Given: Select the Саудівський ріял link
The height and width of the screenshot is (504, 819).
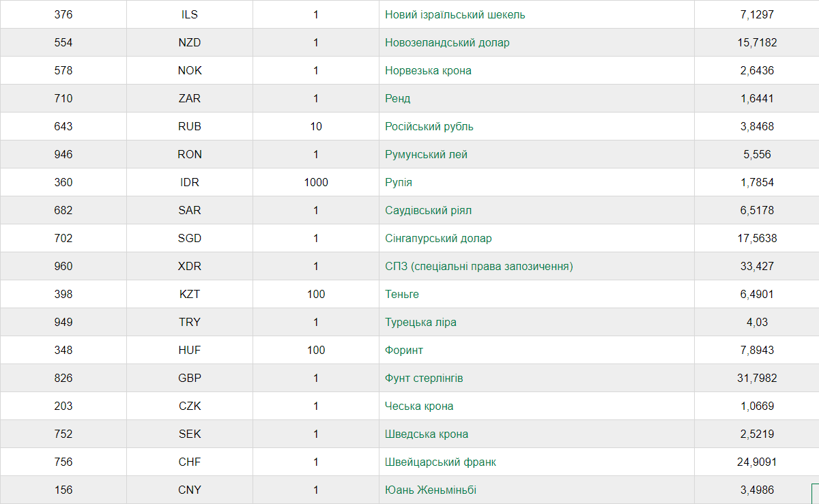Looking at the screenshot, I should pyautogui.click(x=428, y=210).
